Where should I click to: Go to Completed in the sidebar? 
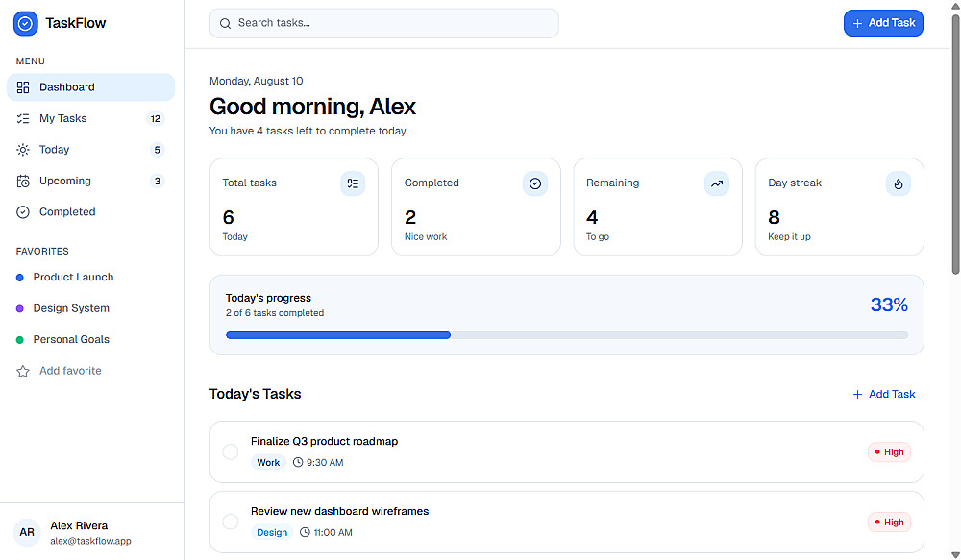tap(90, 212)
